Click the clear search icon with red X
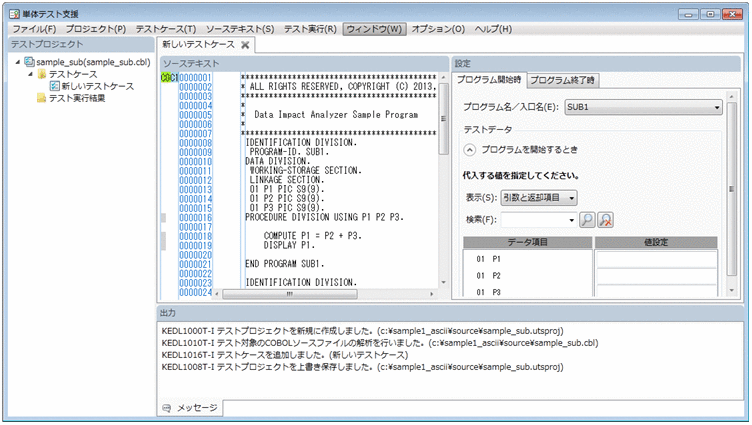 [x=606, y=220]
